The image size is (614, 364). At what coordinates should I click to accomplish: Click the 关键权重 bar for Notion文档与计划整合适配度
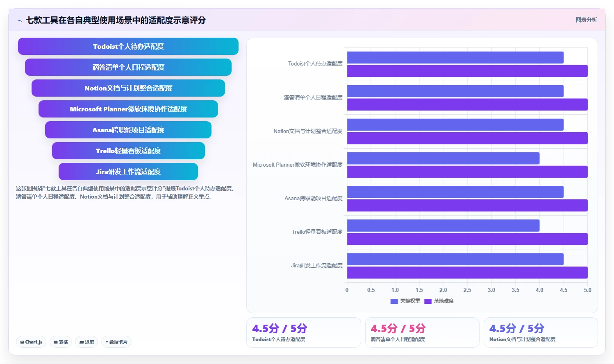[x=455, y=124]
